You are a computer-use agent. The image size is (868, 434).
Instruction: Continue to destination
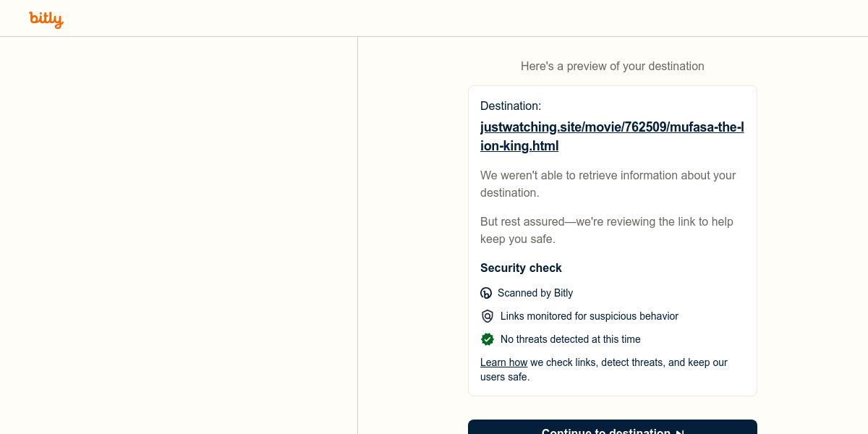point(613,427)
